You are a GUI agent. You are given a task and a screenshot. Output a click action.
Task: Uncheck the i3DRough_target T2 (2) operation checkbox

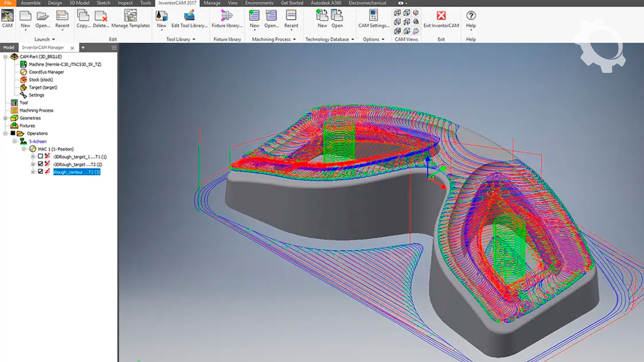tap(41, 164)
